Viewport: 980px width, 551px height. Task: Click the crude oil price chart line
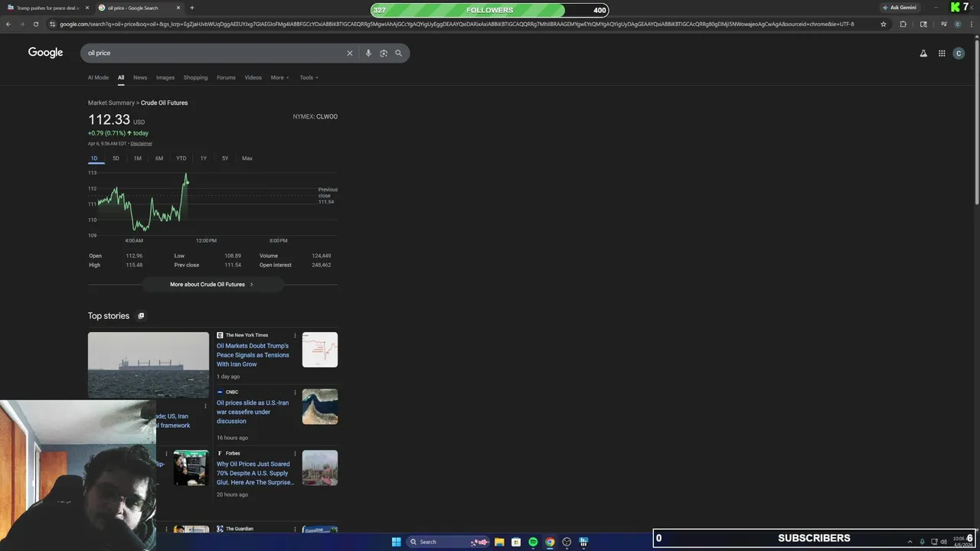tap(142, 204)
